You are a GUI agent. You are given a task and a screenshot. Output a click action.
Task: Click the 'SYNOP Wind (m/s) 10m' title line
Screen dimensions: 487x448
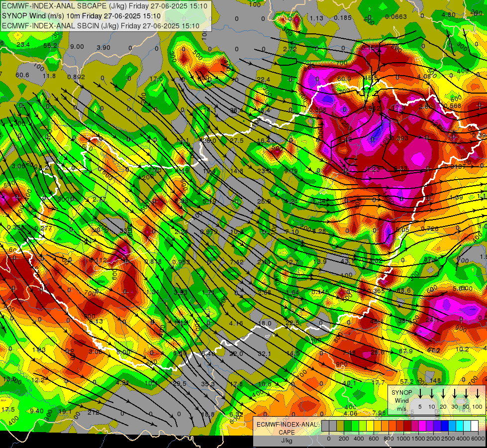tap(82, 16)
